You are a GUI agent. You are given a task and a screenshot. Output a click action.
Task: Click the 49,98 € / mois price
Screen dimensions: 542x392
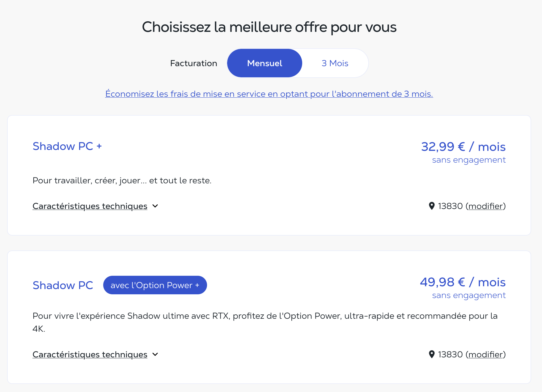[463, 282]
